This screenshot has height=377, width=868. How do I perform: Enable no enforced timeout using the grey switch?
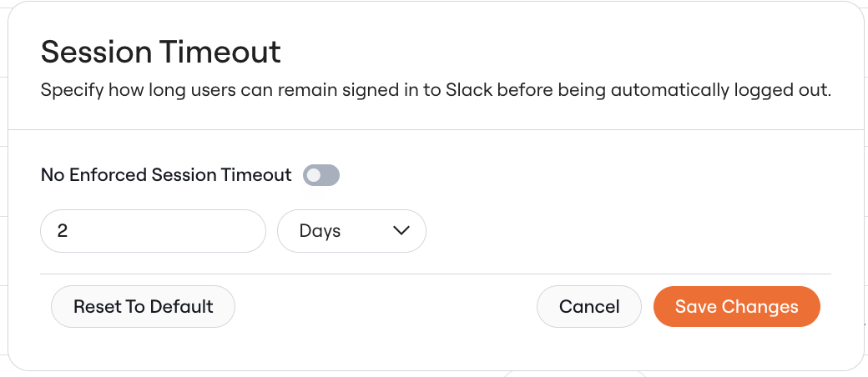click(321, 175)
